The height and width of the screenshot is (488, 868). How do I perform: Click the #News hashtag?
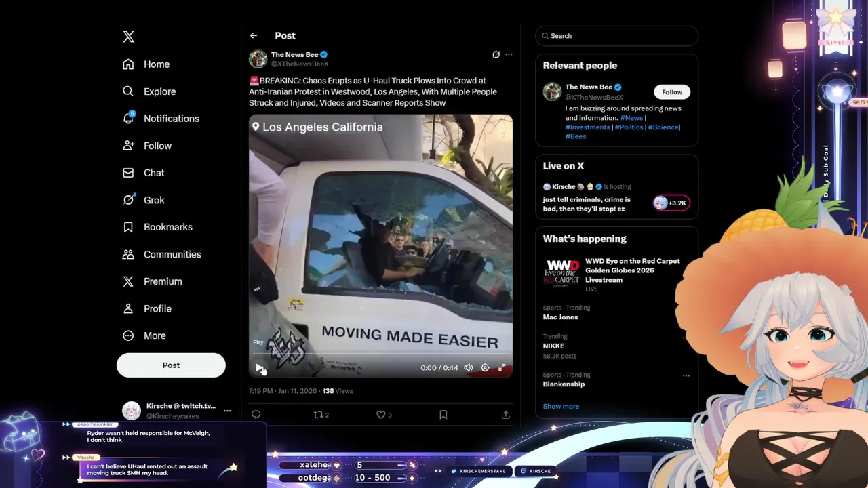point(631,118)
